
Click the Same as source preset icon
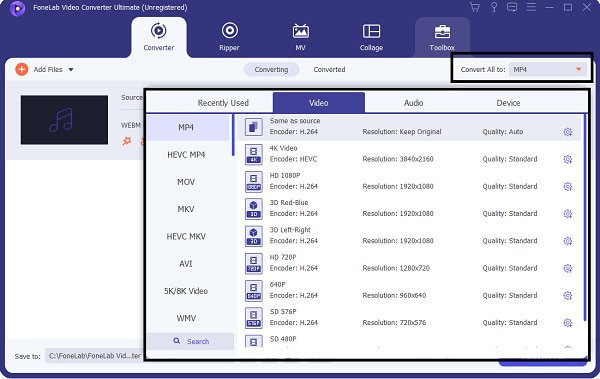tap(253, 126)
